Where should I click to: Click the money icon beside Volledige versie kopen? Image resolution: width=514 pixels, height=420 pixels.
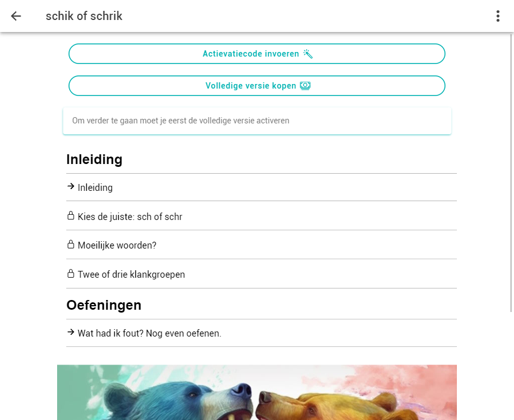305,86
